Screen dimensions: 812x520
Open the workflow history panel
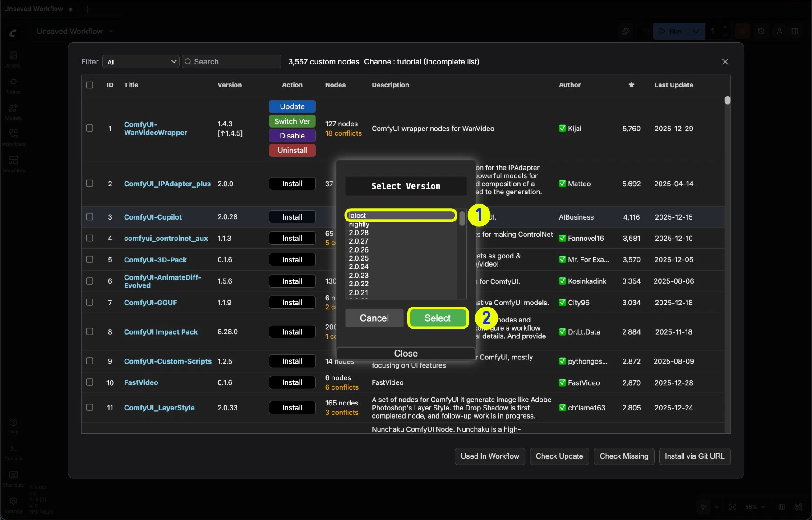coord(761,31)
